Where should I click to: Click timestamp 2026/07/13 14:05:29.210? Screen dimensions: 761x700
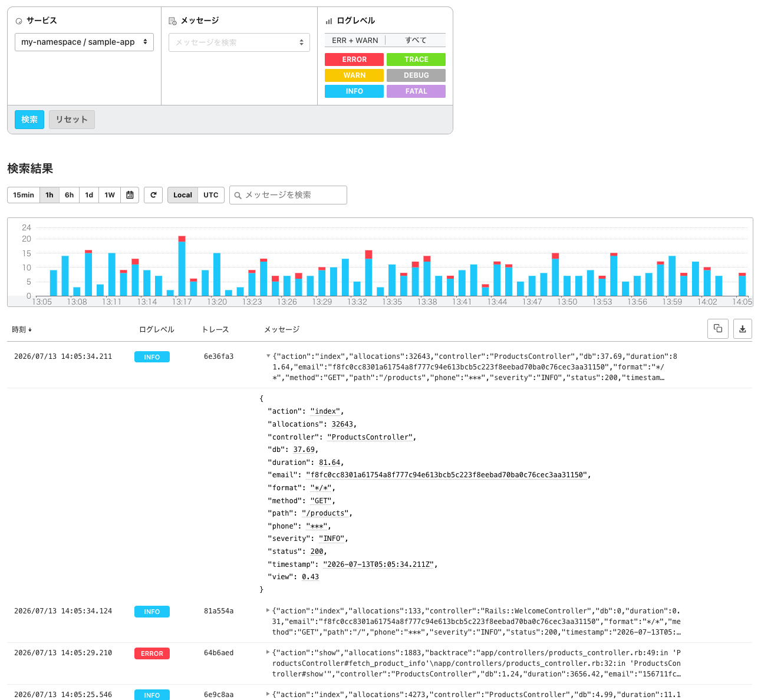[x=63, y=653]
